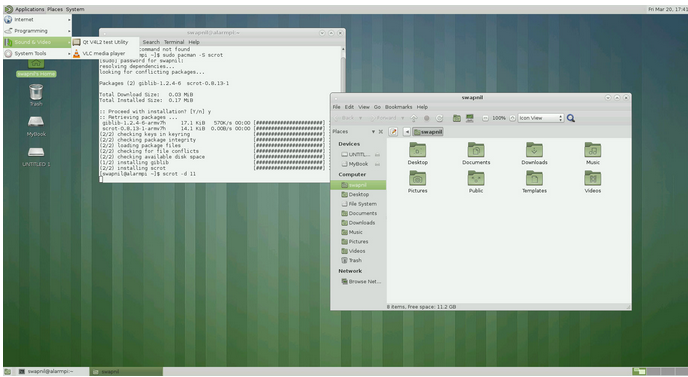Click the Stop loading icon
Screen dimensions: 688x377
[426, 118]
